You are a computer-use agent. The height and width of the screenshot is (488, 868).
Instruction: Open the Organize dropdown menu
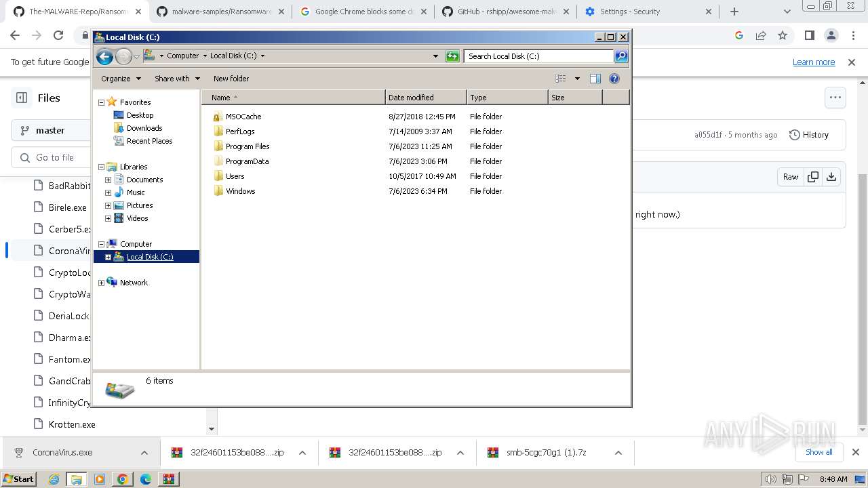(121, 79)
